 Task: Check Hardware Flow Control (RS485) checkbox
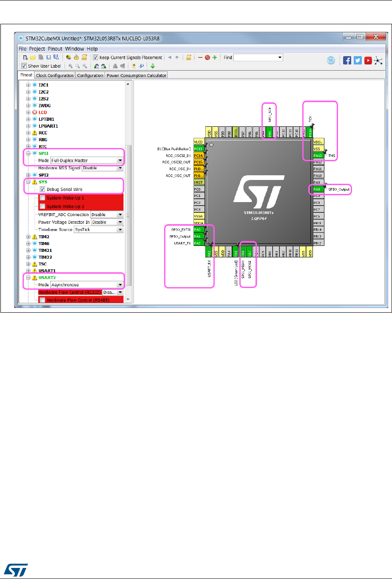(43, 300)
